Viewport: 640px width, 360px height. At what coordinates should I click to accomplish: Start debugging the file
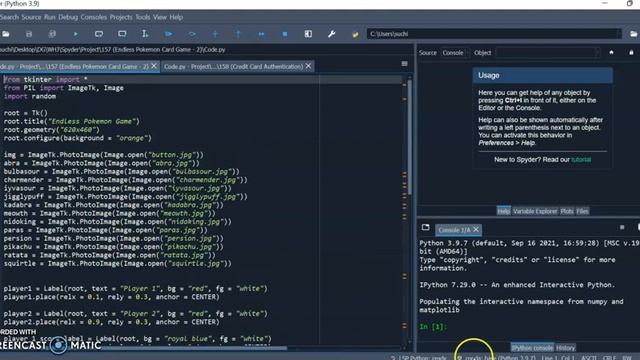tap(168, 34)
